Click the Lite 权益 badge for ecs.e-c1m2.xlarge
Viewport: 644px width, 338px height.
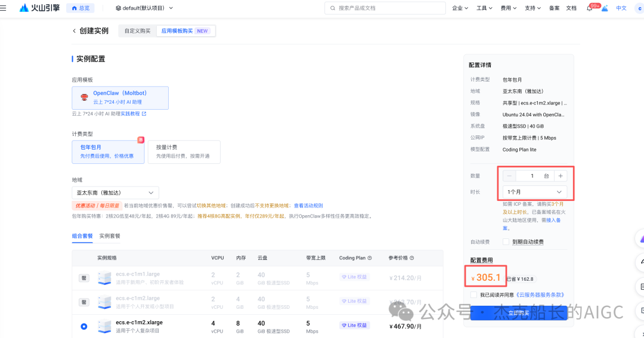(x=354, y=325)
